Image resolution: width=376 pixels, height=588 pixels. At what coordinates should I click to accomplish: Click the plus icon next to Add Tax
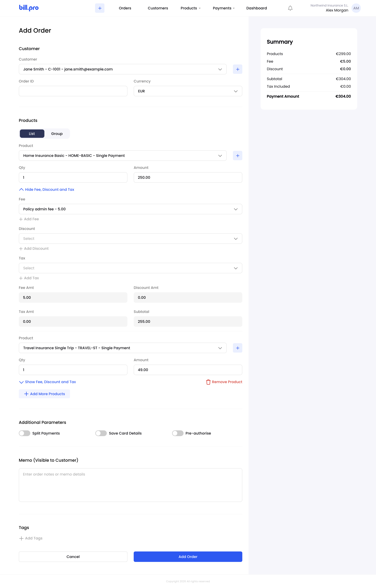(x=21, y=278)
